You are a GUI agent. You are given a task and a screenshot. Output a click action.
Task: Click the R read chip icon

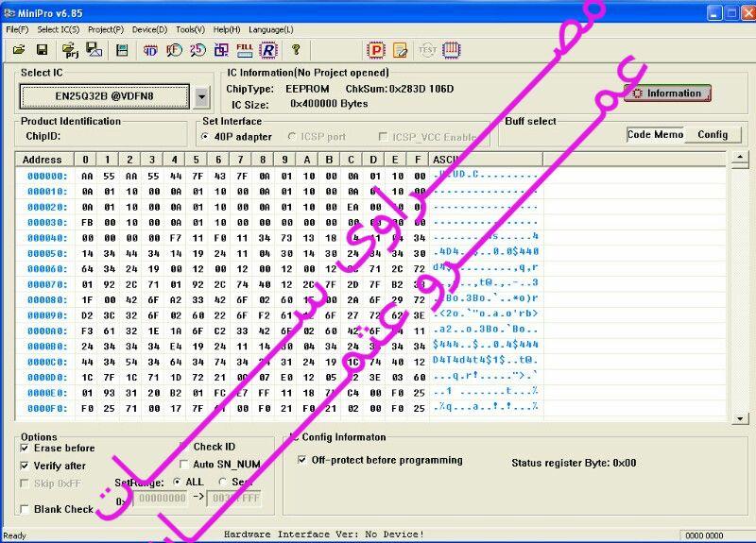click(x=268, y=50)
